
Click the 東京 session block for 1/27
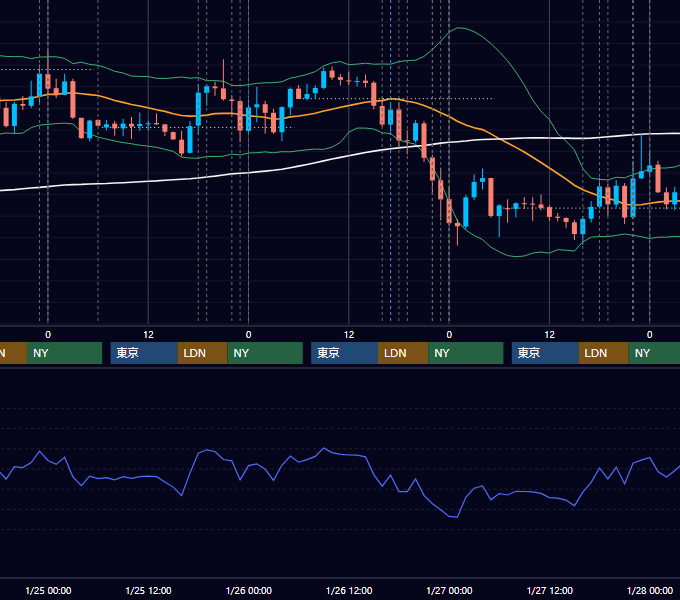coord(545,353)
